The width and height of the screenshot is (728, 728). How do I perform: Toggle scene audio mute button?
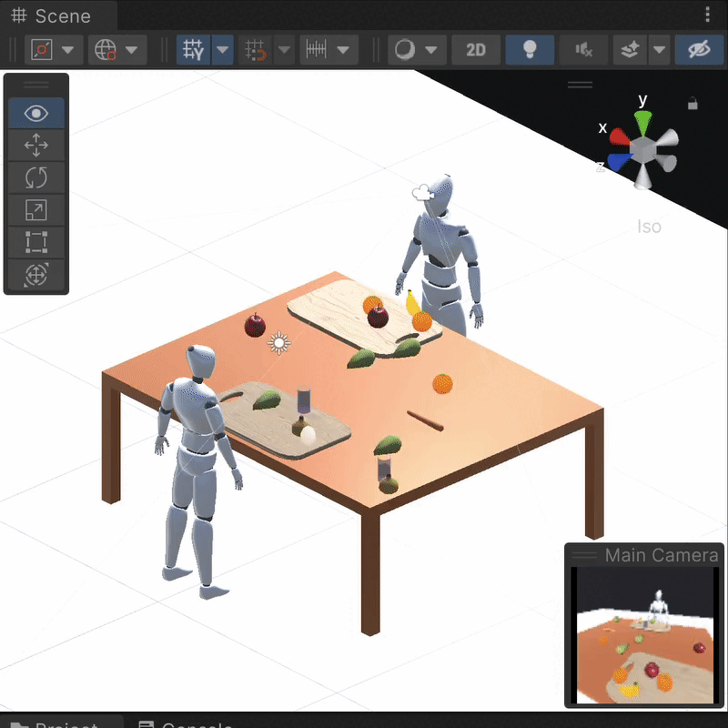click(x=583, y=49)
